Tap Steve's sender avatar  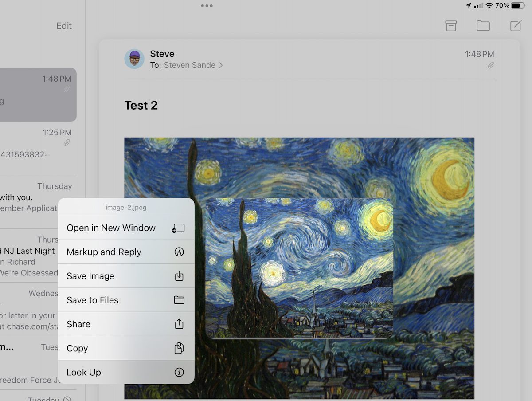[x=134, y=59]
